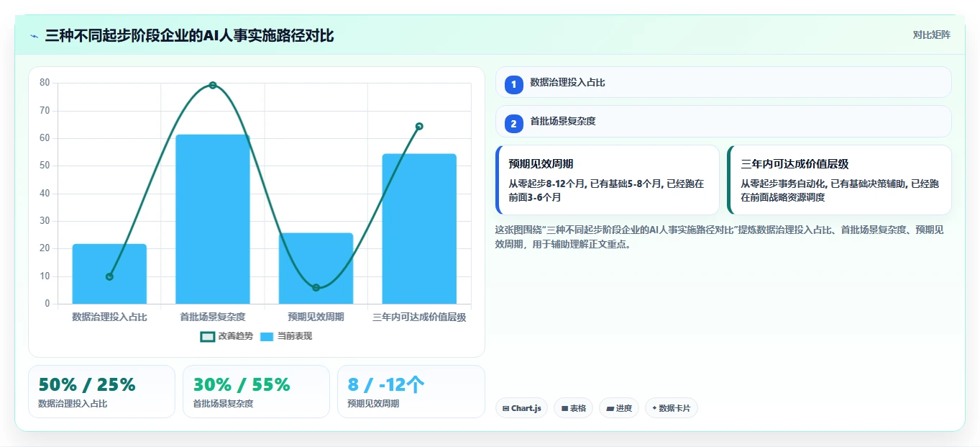
Task: Click the x-axis label 数据治理投入占比
Action: [109, 317]
